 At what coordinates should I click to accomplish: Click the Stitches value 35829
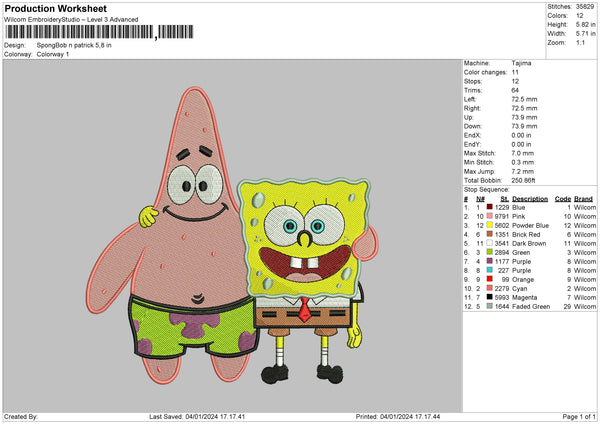coord(585,7)
